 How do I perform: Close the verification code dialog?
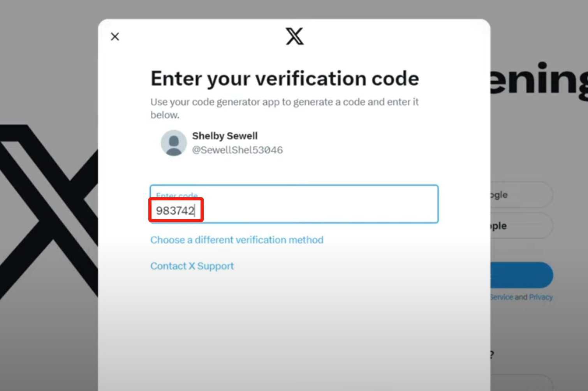click(115, 37)
